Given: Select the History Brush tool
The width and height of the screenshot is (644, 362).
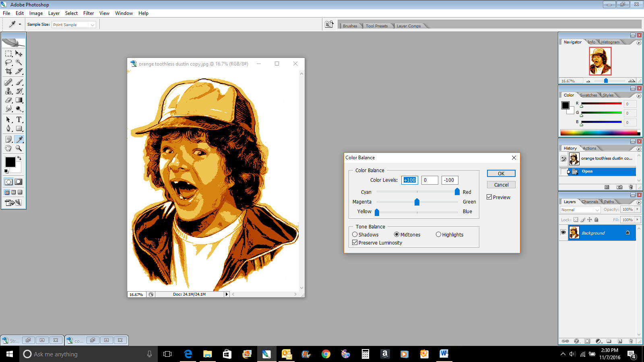Looking at the screenshot, I should (x=19, y=91).
